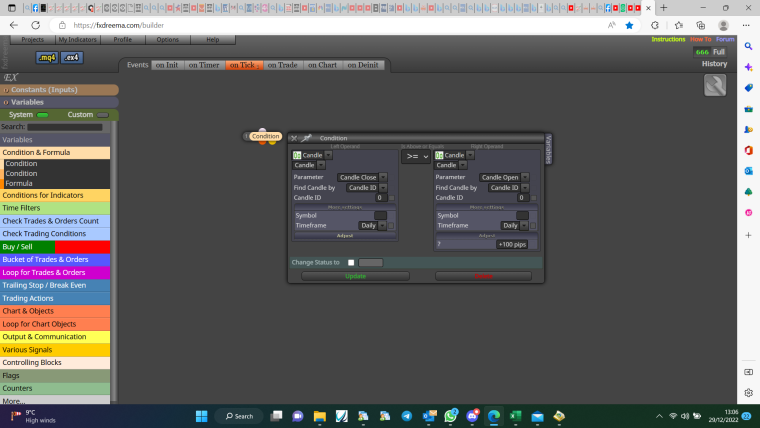760x428 pixels.
Task: Download the .ex4 file
Action: [x=72, y=58]
